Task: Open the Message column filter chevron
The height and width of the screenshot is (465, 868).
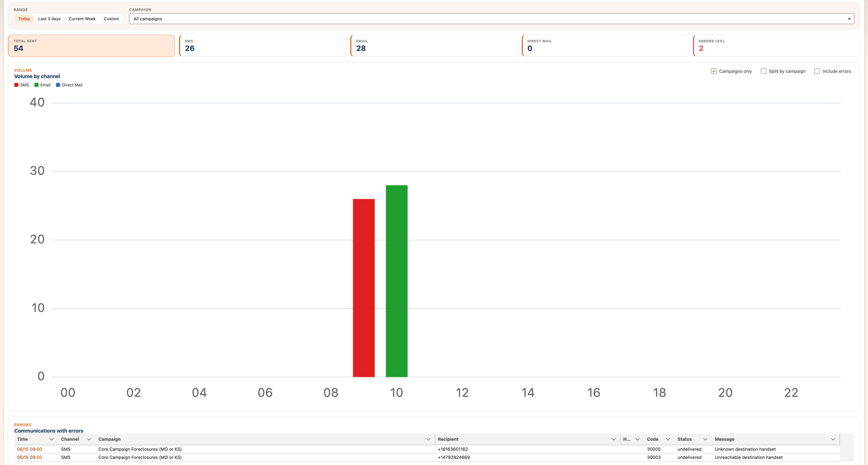Action: 833,439
